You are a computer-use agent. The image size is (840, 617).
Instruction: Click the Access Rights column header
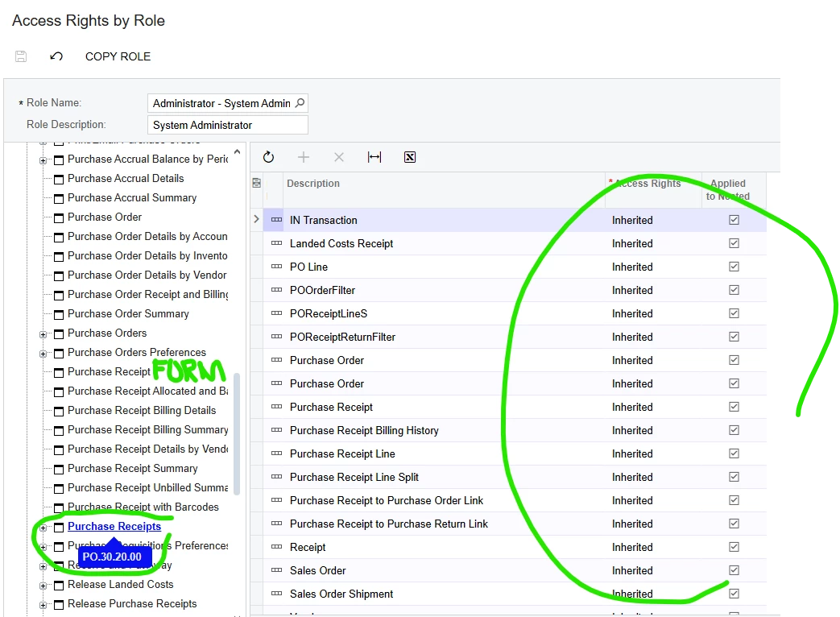pos(648,183)
